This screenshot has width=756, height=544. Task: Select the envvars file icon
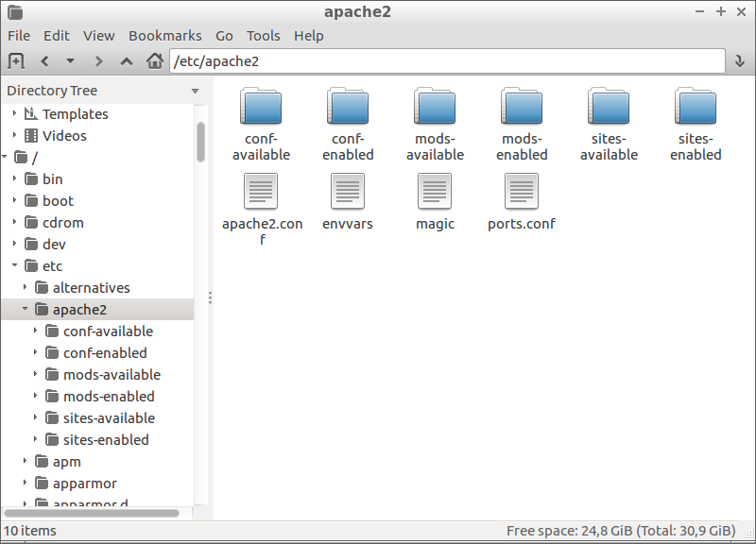[x=348, y=192]
